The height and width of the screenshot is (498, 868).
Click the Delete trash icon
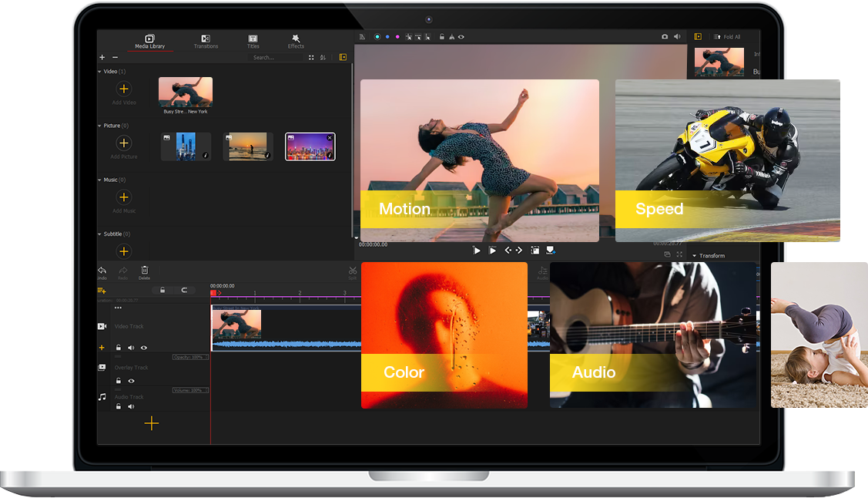[144, 271]
